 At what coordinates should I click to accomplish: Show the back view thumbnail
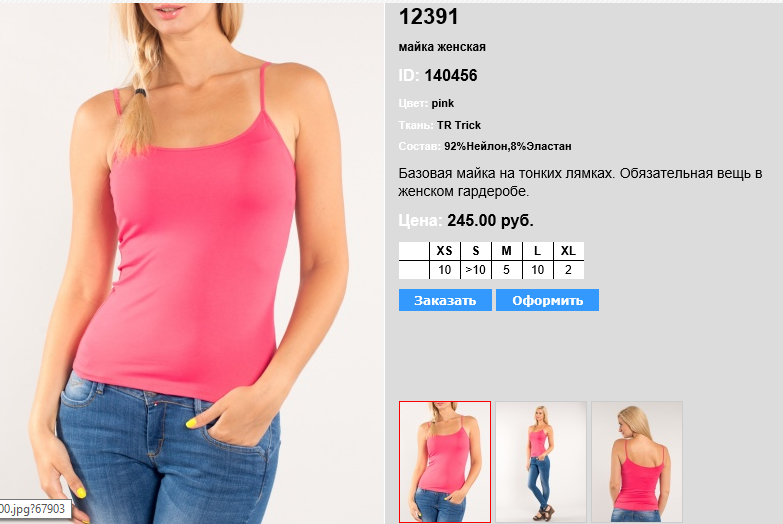tap(637, 462)
